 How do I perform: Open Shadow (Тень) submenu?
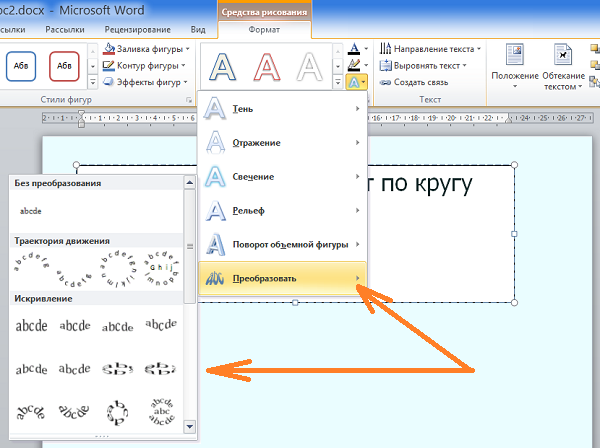click(283, 109)
